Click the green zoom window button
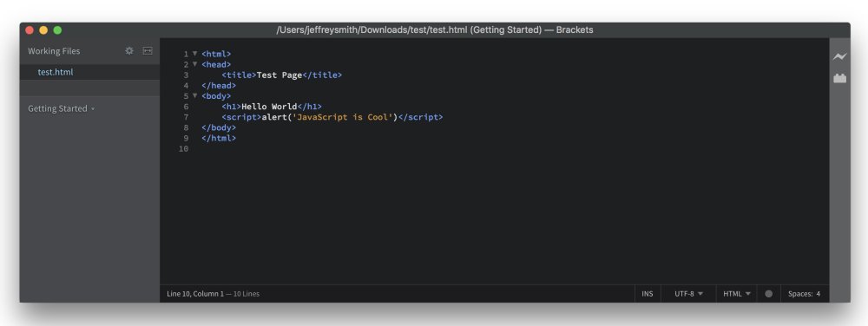The width and height of the screenshot is (868, 326). coord(57,30)
